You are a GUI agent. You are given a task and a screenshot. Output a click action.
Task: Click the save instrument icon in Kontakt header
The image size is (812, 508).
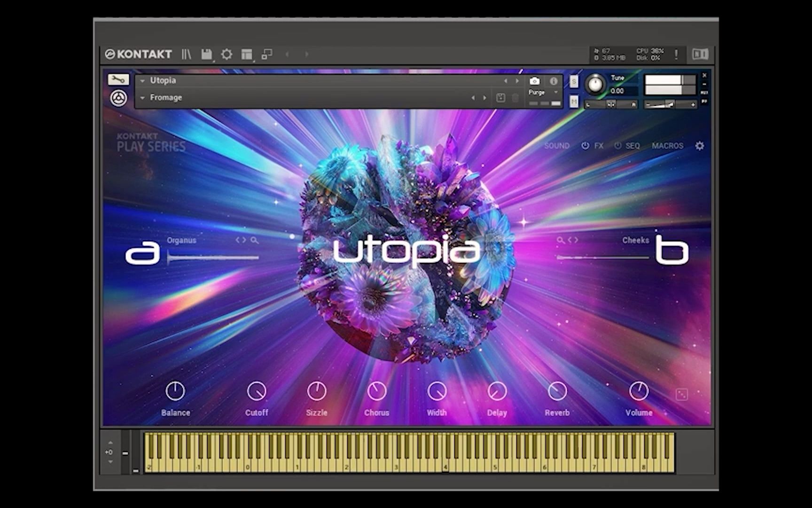(x=207, y=54)
